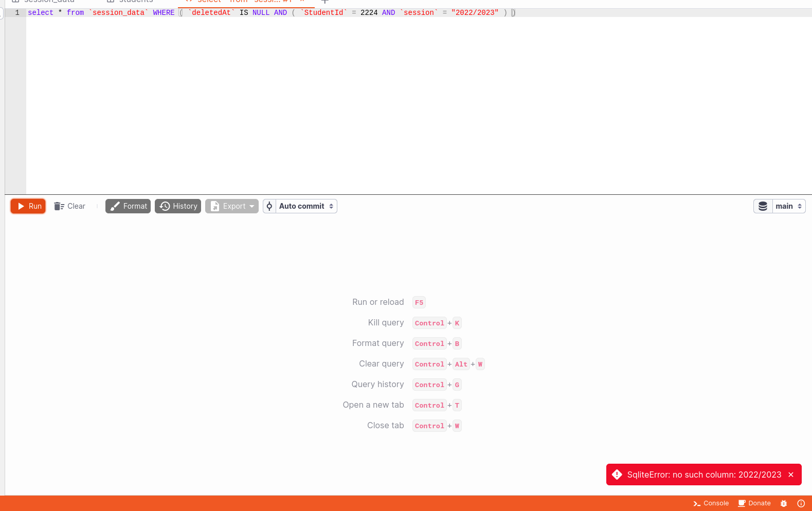812x511 pixels.
Task: Format the SQL query
Action: [128, 206]
